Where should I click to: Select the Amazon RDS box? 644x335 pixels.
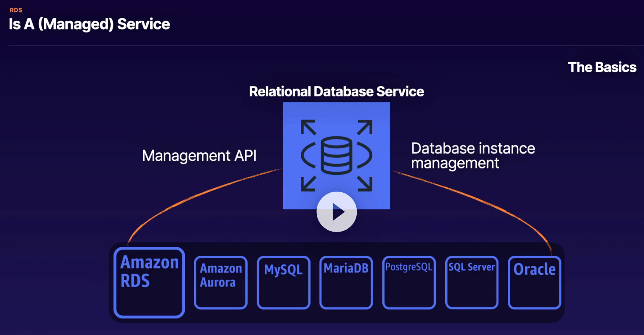(149, 283)
